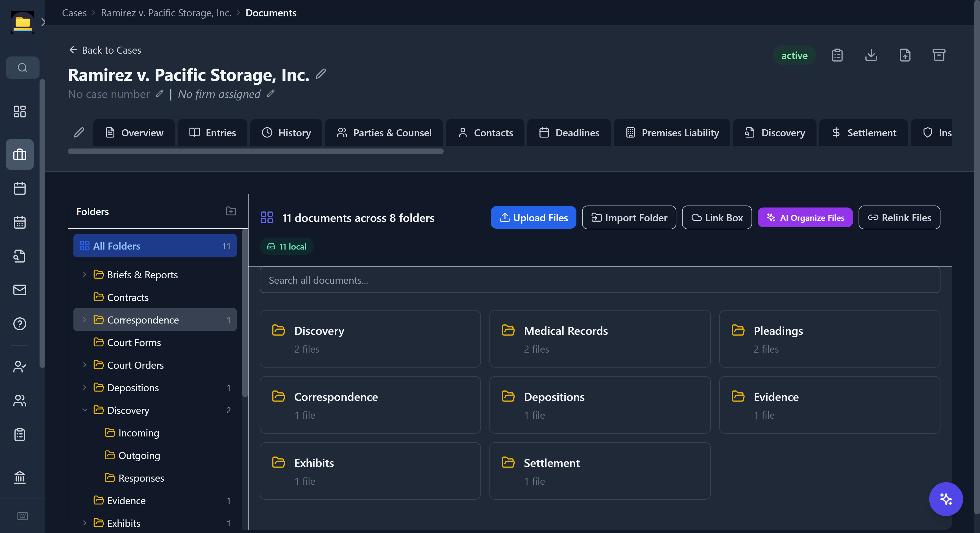Open the users group icon in sidebar
Viewport: 980px width, 533px height.
coord(20,400)
